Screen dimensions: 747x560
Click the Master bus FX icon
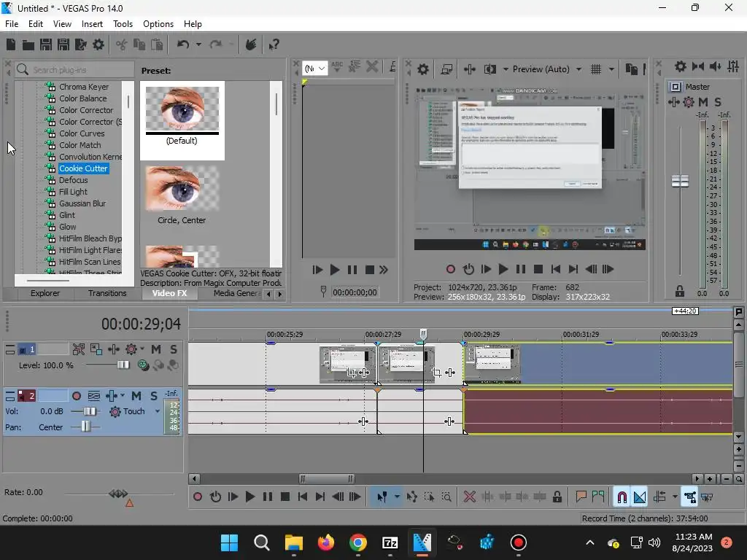[x=673, y=102]
